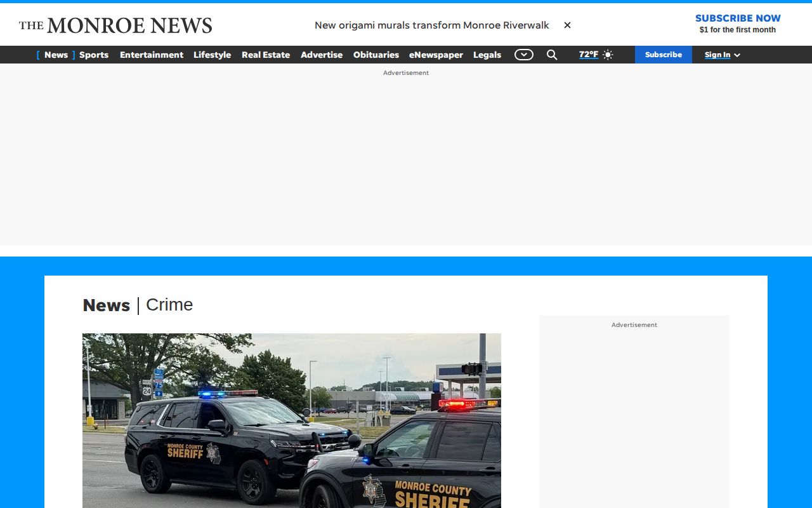812x508 pixels.
Task: Open the Entertainment section
Action: pos(152,55)
